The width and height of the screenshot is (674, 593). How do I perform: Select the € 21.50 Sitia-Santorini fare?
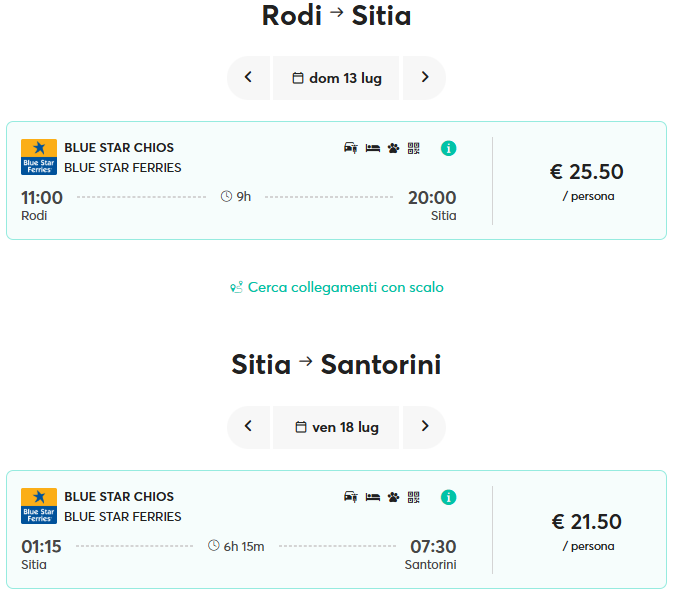click(587, 531)
